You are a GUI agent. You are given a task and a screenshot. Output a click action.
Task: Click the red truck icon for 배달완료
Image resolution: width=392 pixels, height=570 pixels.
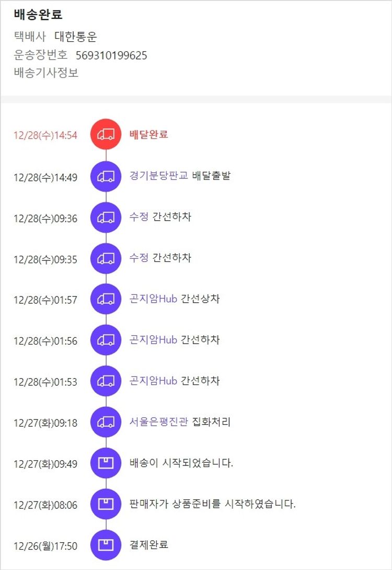(x=106, y=135)
